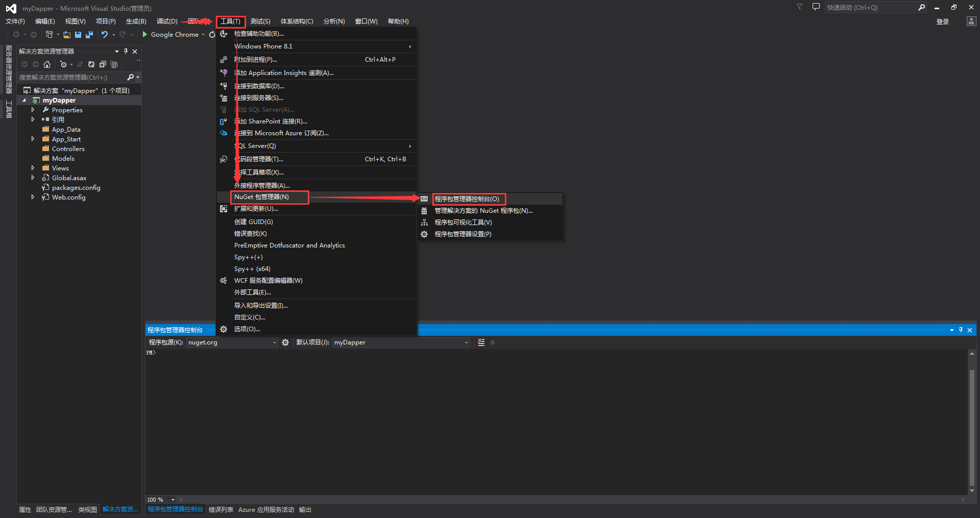Start debugging with the green play icon
This screenshot has height=518, width=980.
click(x=145, y=34)
